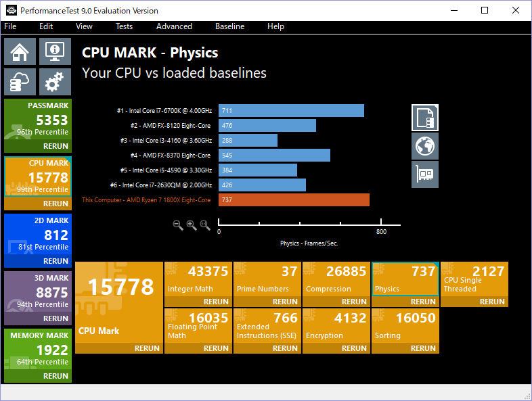
Task: Click the hardware card icon beside chart
Action: point(425,174)
